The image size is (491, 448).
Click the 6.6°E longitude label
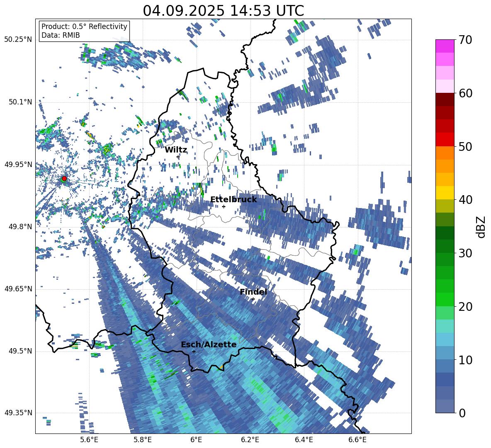pos(357,440)
